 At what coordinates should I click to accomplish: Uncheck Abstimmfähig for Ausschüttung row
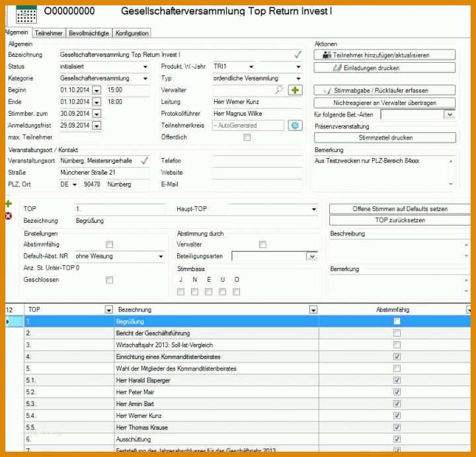tap(397, 438)
